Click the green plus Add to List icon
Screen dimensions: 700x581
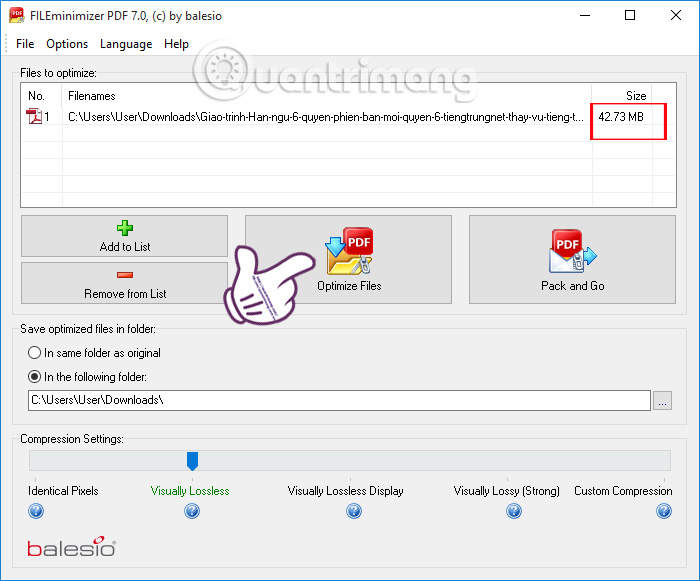pos(125,228)
